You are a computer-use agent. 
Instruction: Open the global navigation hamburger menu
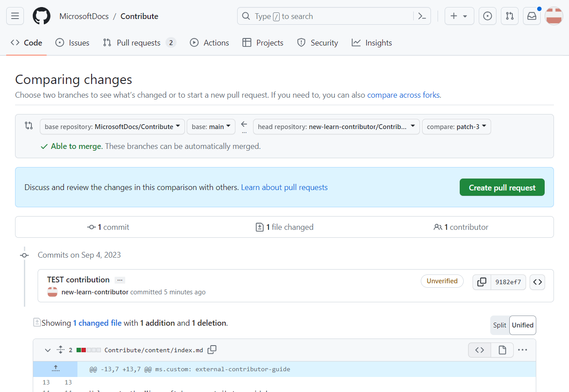15,15
